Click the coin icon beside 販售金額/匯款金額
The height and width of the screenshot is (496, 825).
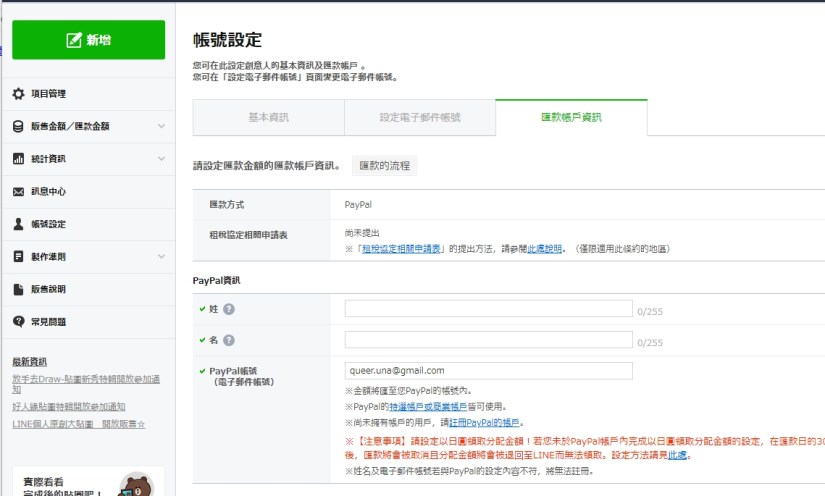(x=18, y=127)
